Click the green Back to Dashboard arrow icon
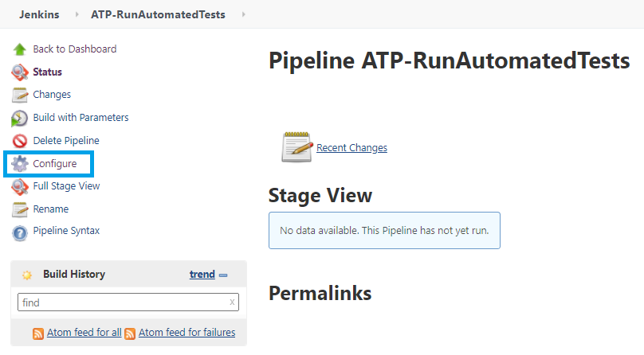The height and width of the screenshot is (355, 644). [x=19, y=49]
